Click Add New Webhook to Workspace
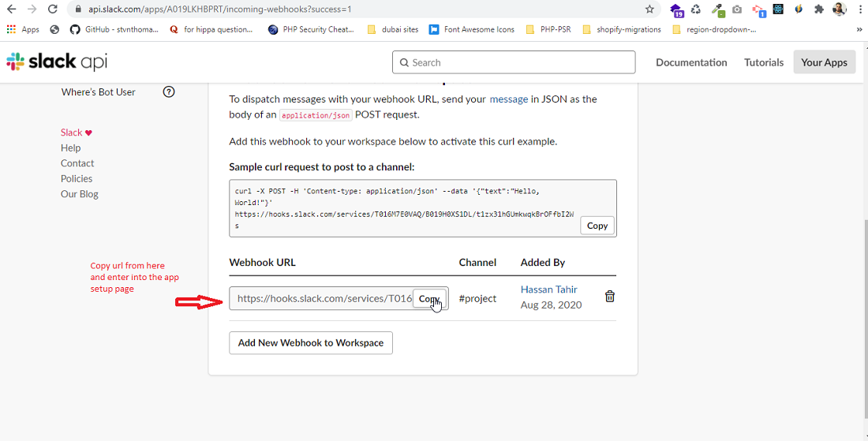The image size is (868, 441). [311, 342]
